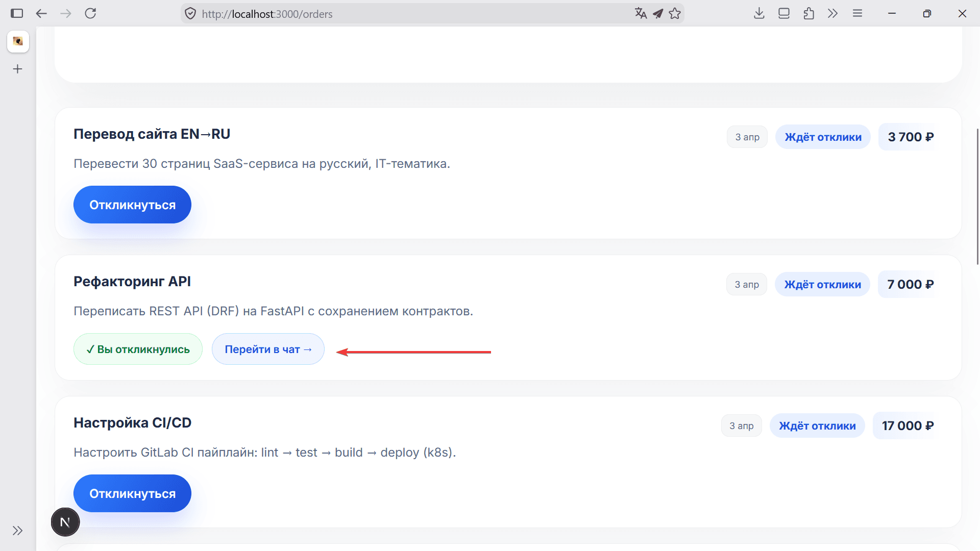
Task: Restore down the browser window
Action: point(927,14)
